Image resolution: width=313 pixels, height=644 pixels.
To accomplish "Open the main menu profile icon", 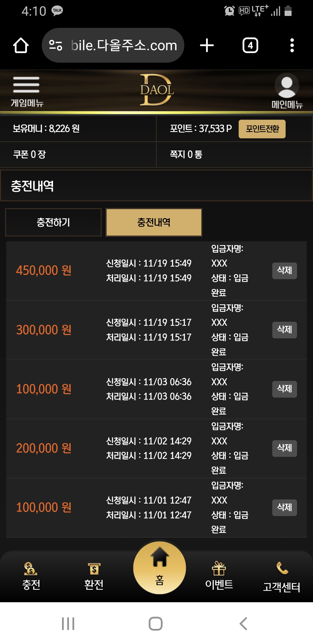I will click(287, 86).
